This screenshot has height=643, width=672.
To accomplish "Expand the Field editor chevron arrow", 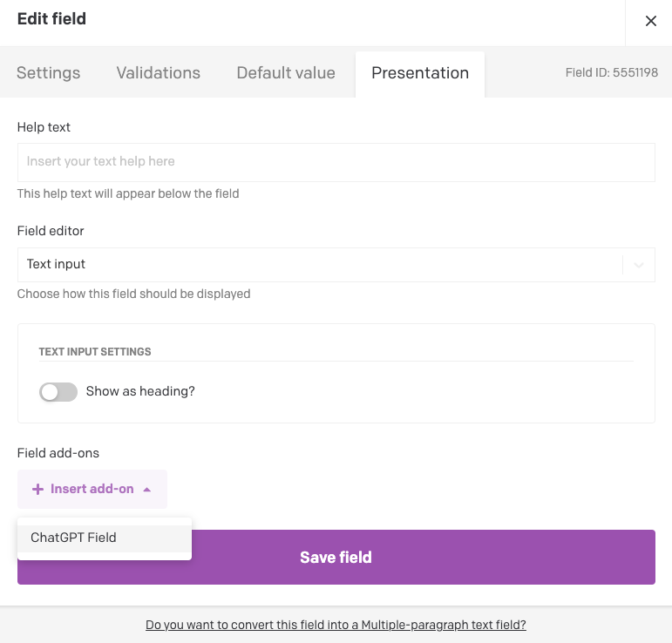I will 639,265.
